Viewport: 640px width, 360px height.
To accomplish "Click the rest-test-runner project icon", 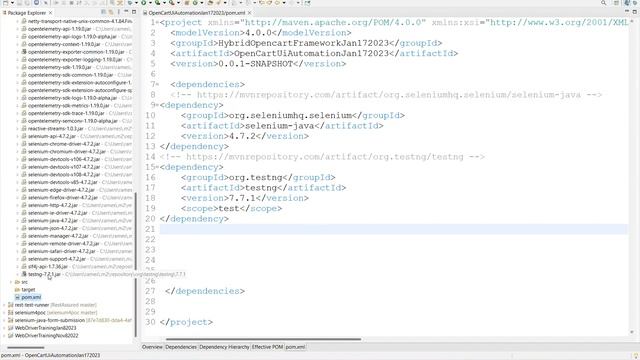I will point(11,305).
